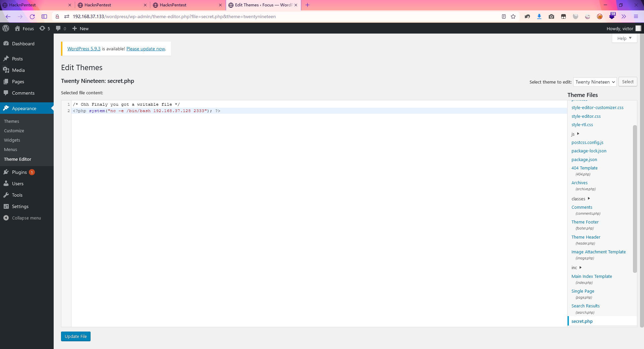
Task: Collapse the admin sidebar menu
Action: pyautogui.click(x=27, y=218)
